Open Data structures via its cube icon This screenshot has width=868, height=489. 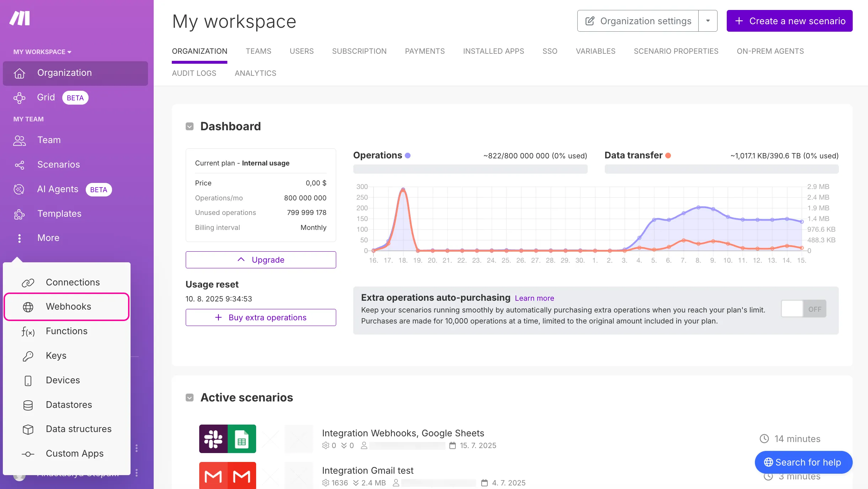tap(28, 429)
